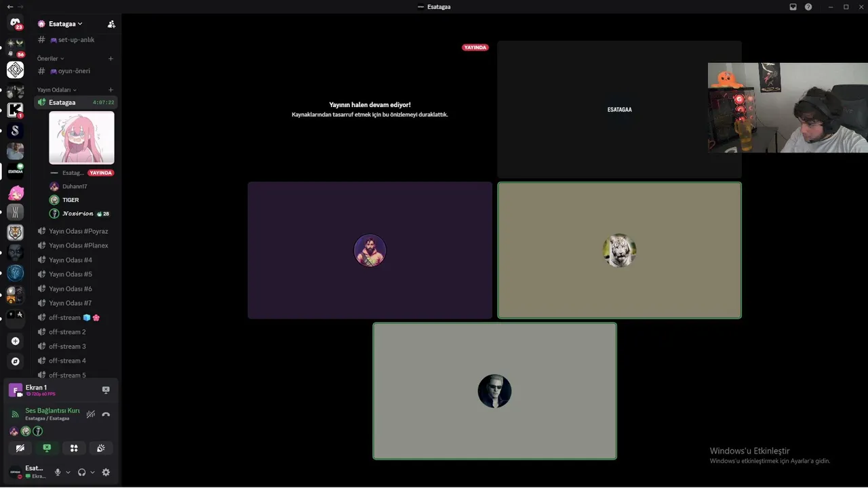Open the K logo server
The width and height of the screenshot is (868, 488).
[15, 110]
